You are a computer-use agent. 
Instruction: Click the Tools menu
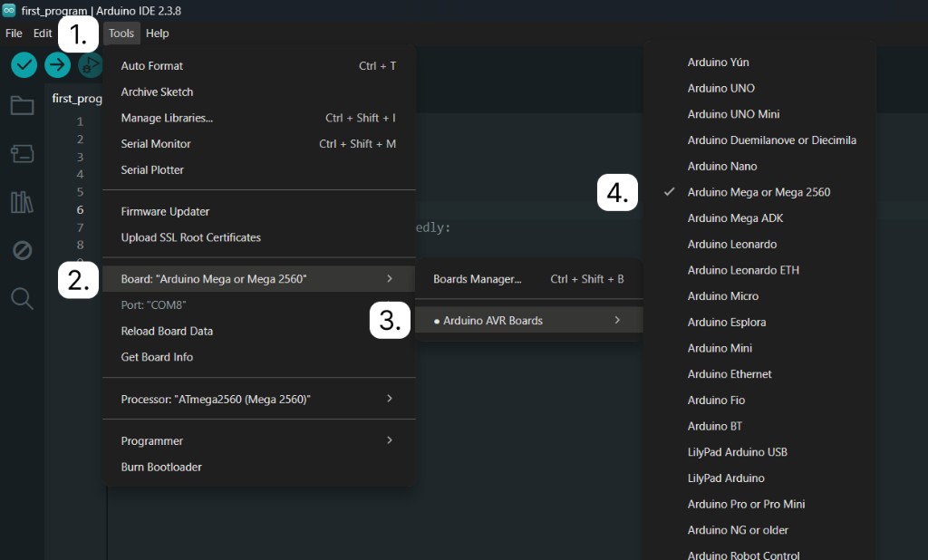[121, 34]
